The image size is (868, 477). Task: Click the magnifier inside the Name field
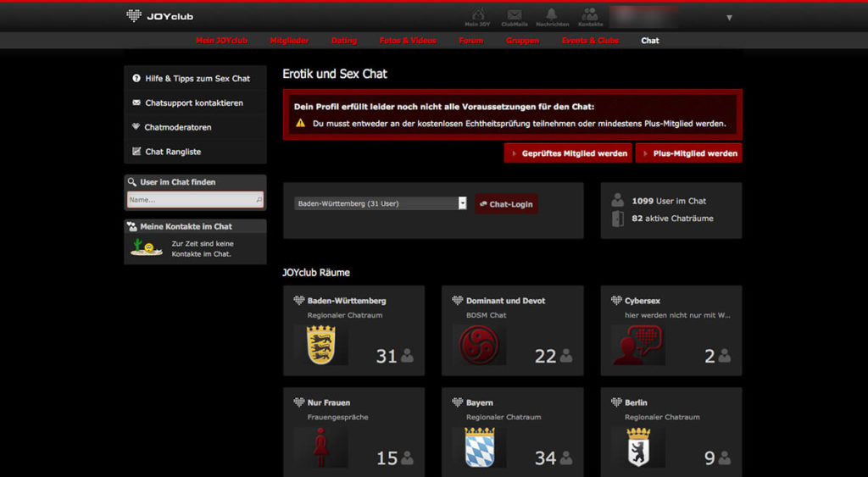259,200
